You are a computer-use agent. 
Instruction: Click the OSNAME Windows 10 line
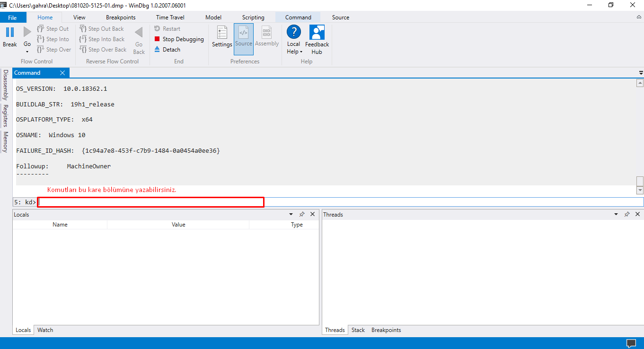(51, 135)
